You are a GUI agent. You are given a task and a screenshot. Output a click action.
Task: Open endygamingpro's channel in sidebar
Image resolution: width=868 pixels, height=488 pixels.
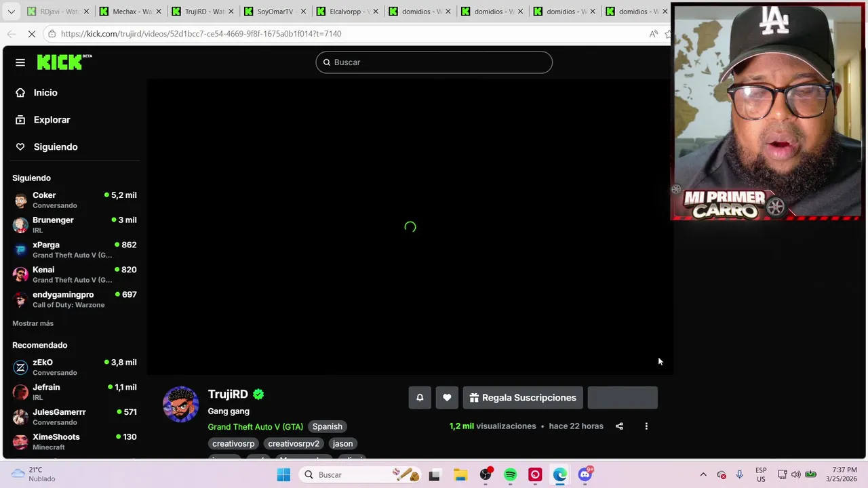click(75, 300)
